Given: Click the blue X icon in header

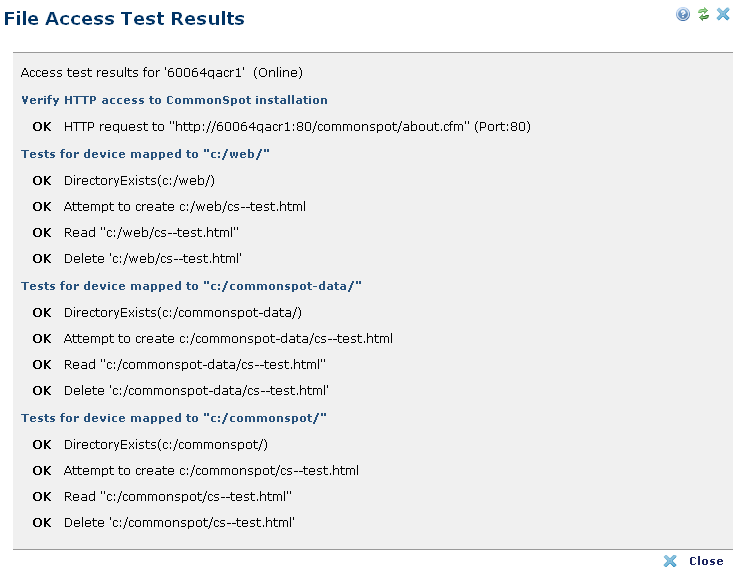Looking at the screenshot, I should [x=723, y=14].
